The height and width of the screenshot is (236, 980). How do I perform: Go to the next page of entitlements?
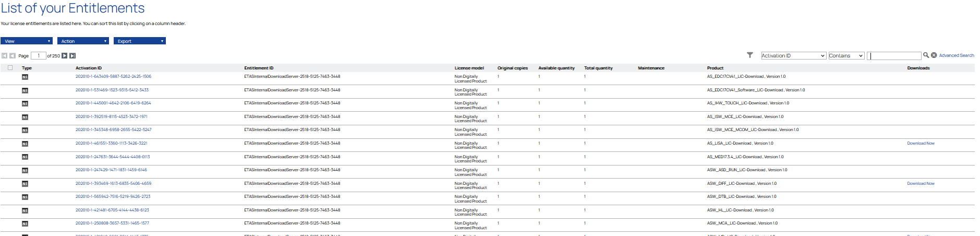[x=65, y=56]
